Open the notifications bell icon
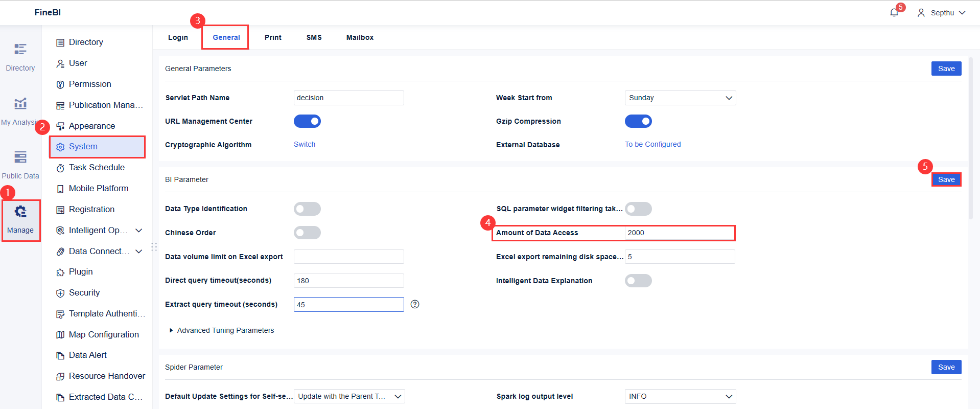This screenshot has width=980, height=409. [894, 13]
